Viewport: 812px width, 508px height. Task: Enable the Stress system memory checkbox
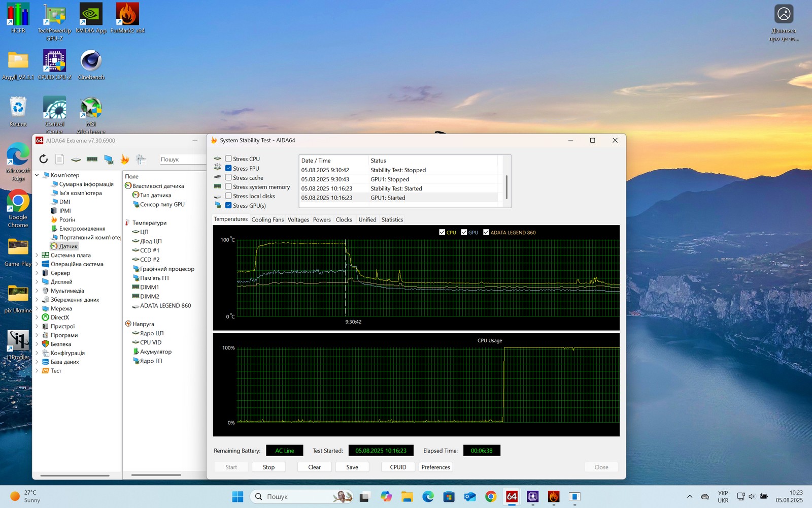coord(228,187)
